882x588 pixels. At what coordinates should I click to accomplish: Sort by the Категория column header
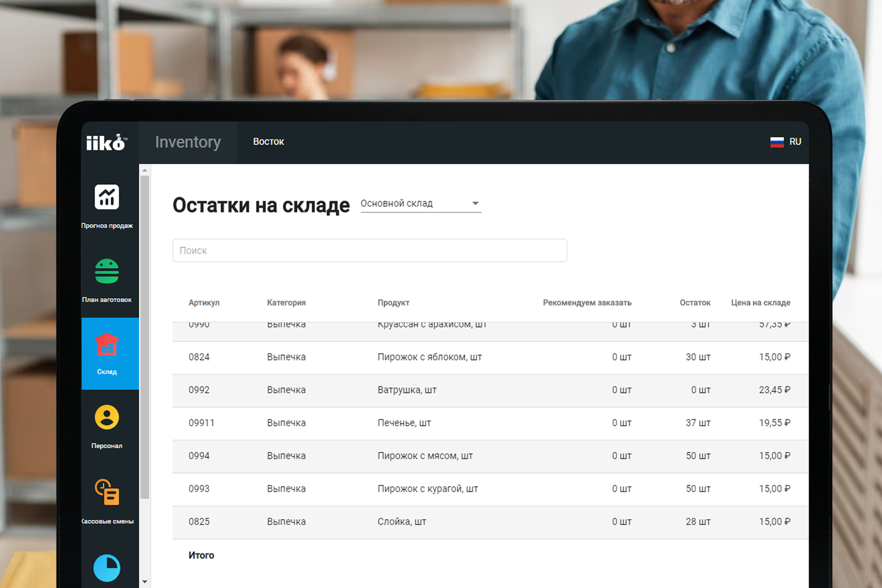[286, 303]
